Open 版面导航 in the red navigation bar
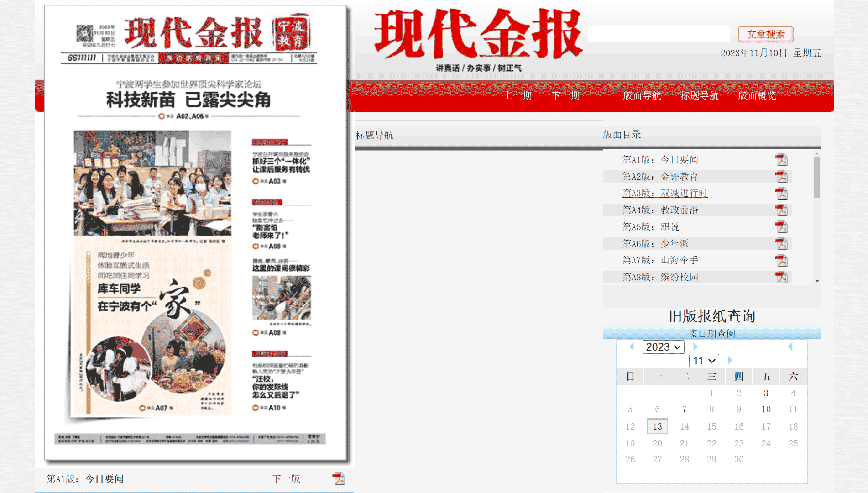 [x=642, y=96]
